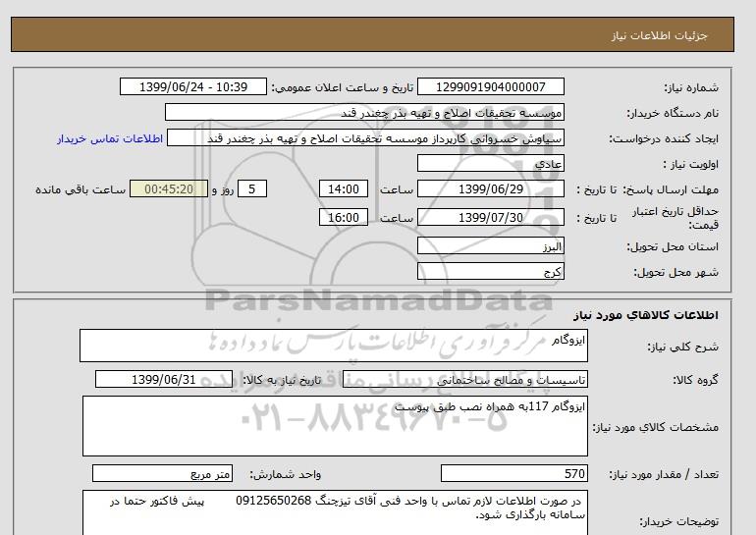
Task: Click the label اولویت نیاز
Action: tap(691, 164)
